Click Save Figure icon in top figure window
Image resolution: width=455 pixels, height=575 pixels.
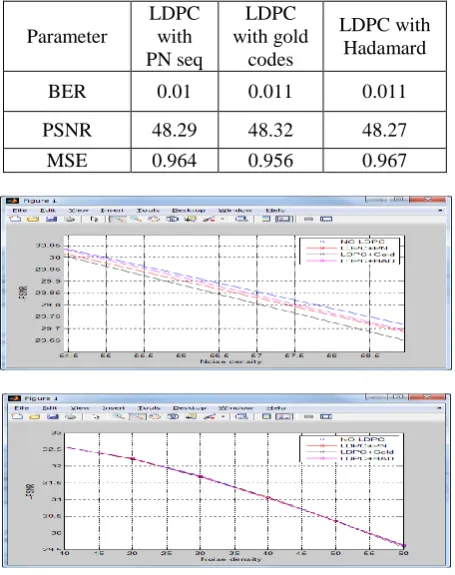click(x=52, y=219)
